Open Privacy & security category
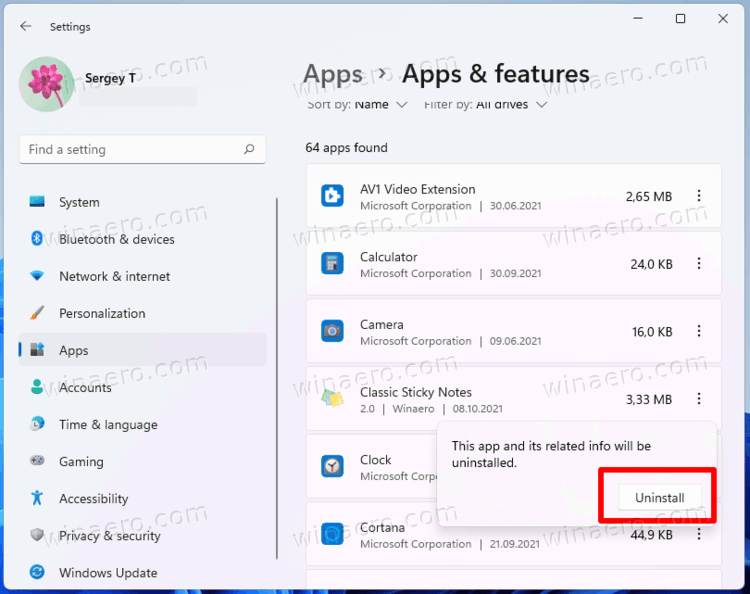This screenshot has height=594, width=750. click(143, 536)
